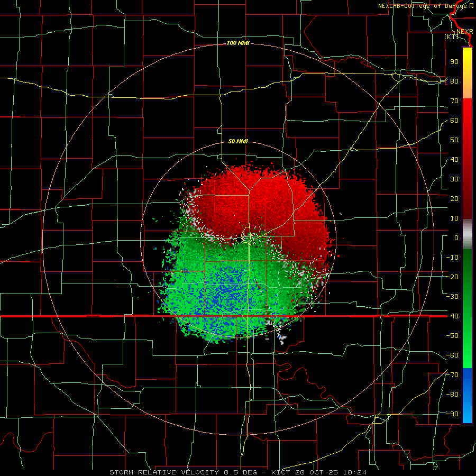Click the KICT station identifier in caption
The image size is (476, 476).
pos(280,472)
